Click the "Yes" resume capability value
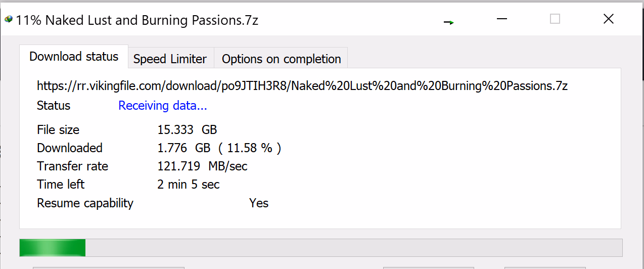Image resolution: width=644 pixels, height=269 pixels. (259, 203)
